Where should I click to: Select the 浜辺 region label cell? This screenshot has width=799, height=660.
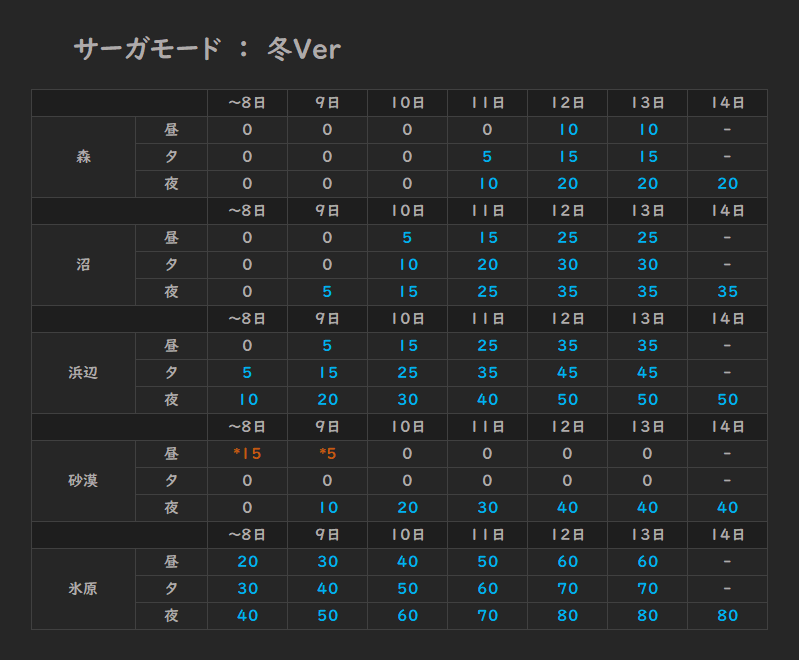[84, 373]
